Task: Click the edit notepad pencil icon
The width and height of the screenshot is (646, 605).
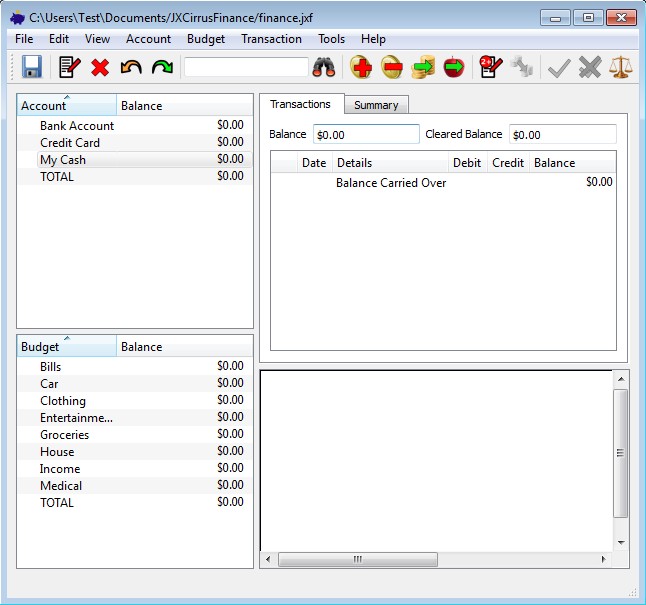Action: [69, 67]
